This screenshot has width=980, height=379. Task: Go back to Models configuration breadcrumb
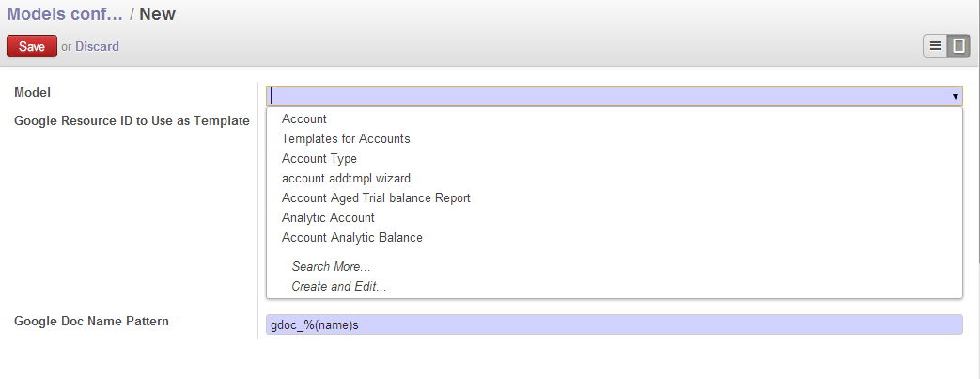(x=65, y=14)
